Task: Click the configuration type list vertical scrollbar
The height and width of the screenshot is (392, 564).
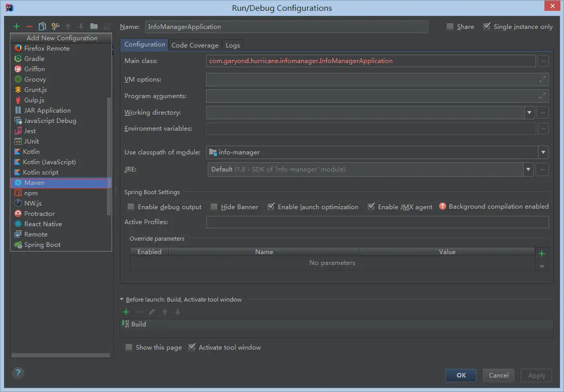Action: pyautogui.click(x=109, y=156)
